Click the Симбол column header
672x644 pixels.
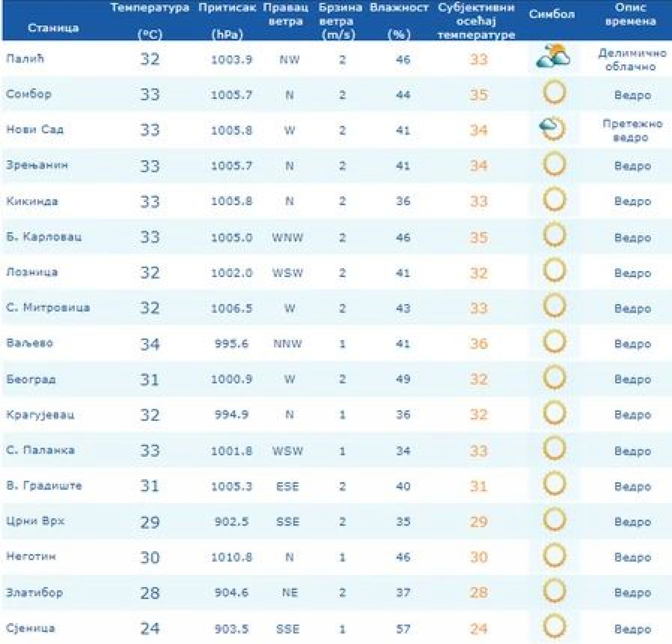click(552, 14)
